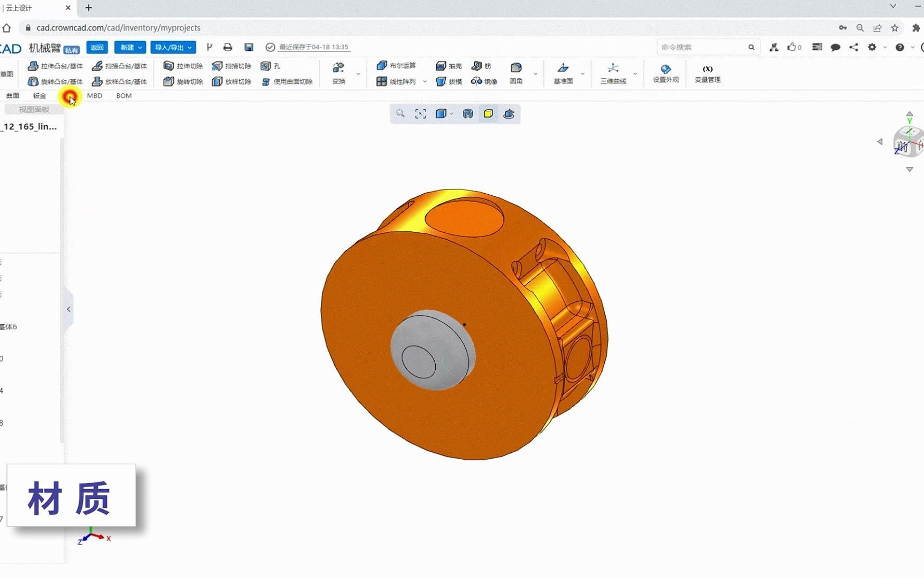Select the 旋转凸台/基体 revolve boss tool
The height and width of the screenshot is (578, 924).
click(x=57, y=81)
